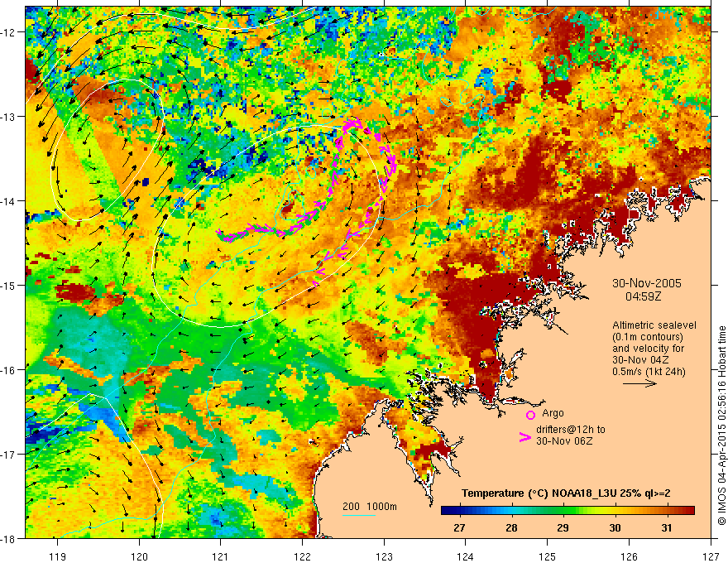This screenshot has height=563, width=728.
Task: Click the latitude axis label -12
Action: [x=10, y=32]
